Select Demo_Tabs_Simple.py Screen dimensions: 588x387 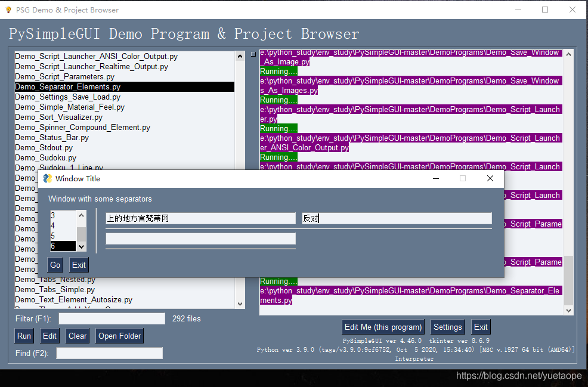[x=125, y=290]
